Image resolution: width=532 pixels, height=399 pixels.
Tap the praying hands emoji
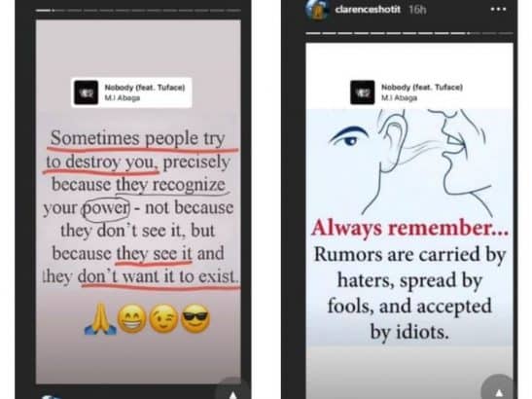click(100, 319)
